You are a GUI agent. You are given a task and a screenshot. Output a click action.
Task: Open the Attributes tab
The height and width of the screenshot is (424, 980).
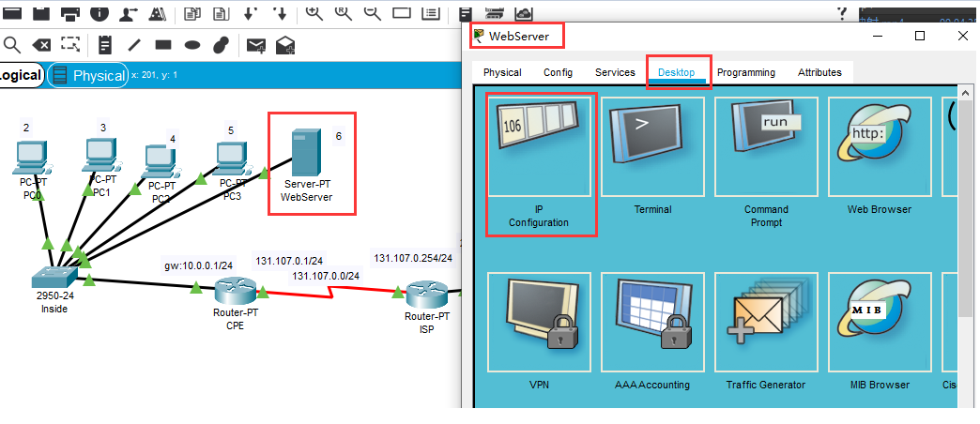coord(819,72)
